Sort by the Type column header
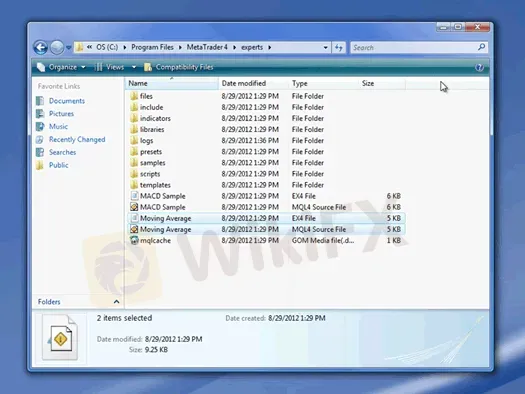Image resolution: width=525 pixels, height=394 pixels. pos(323,83)
